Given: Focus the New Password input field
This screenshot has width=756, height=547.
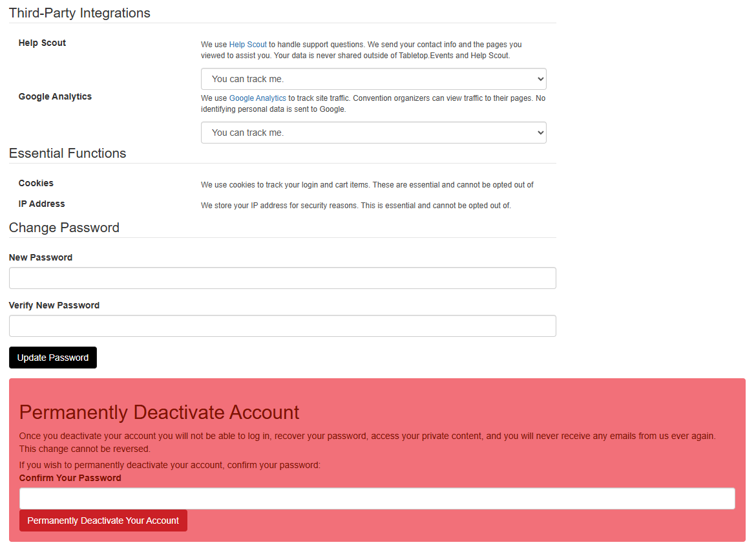Looking at the screenshot, I should pos(282,277).
